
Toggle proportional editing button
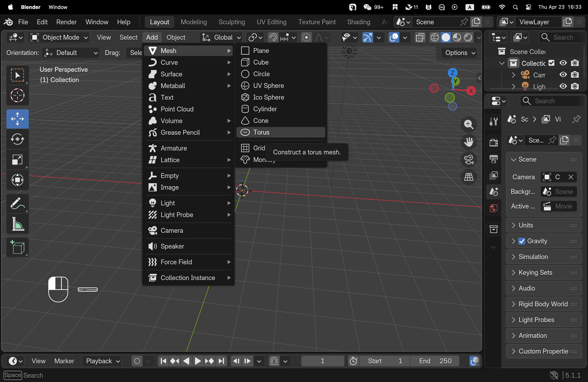click(x=306, y=38)
